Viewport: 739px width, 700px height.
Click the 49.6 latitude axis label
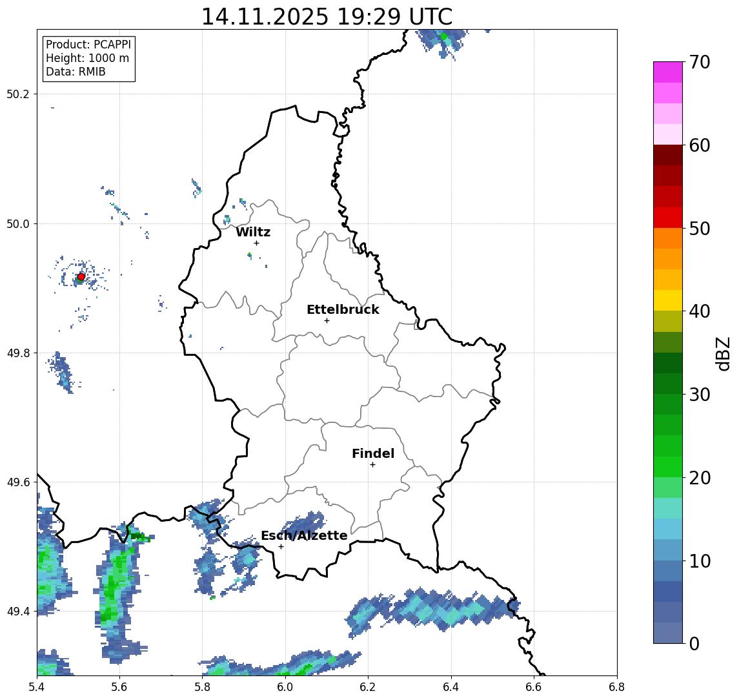(18, 482)
